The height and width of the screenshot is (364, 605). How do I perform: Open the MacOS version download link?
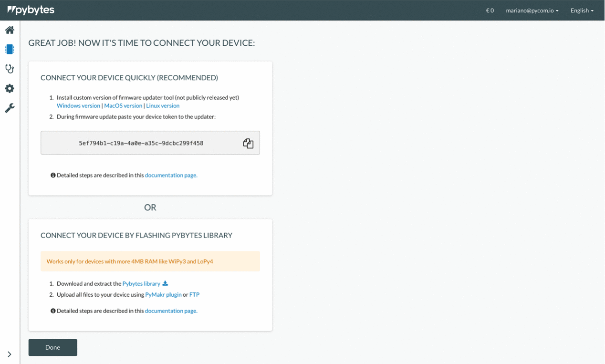tap(123, 106)
